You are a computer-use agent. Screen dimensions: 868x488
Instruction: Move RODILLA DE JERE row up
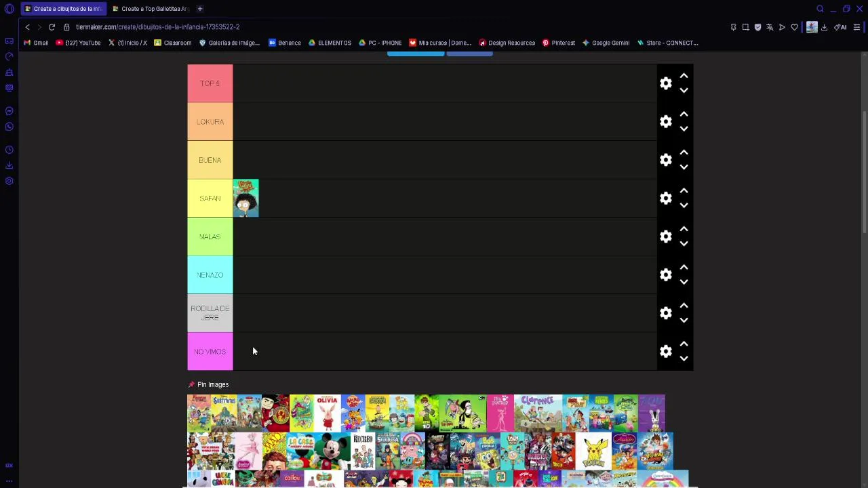pyautogui.click(x=684, y=306)
